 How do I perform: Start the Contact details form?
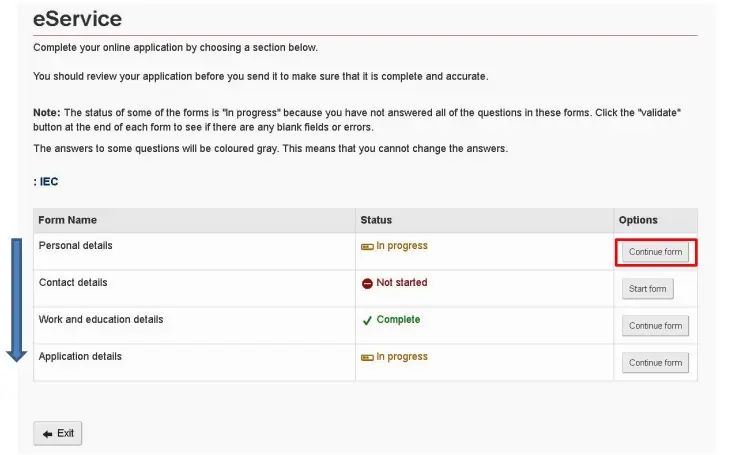click(x=647, y=289)
